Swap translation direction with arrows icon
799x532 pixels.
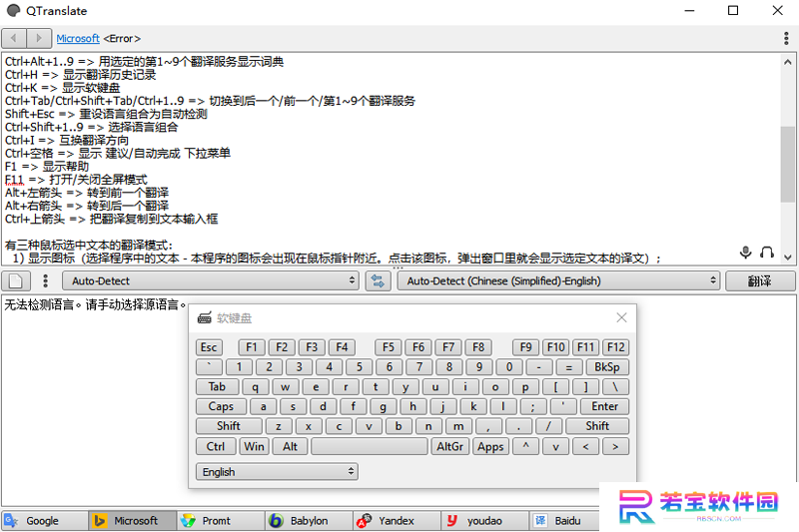coord(379,281)
